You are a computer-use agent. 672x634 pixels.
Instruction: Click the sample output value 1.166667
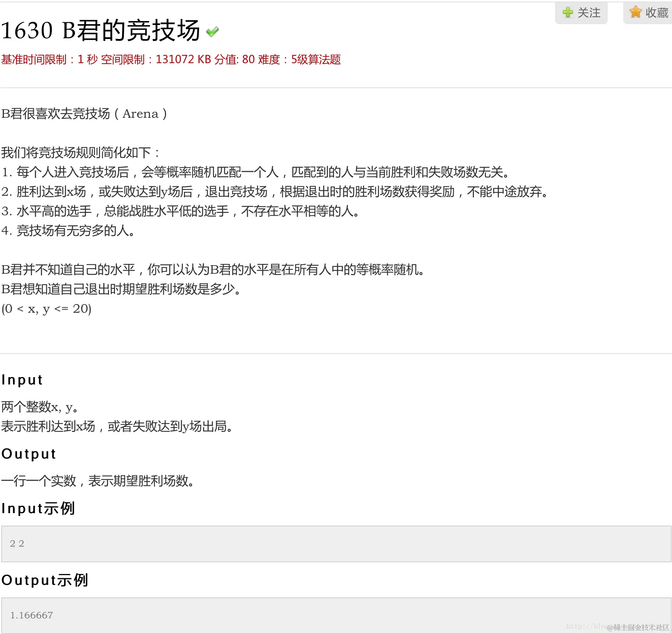coord(32,615)
